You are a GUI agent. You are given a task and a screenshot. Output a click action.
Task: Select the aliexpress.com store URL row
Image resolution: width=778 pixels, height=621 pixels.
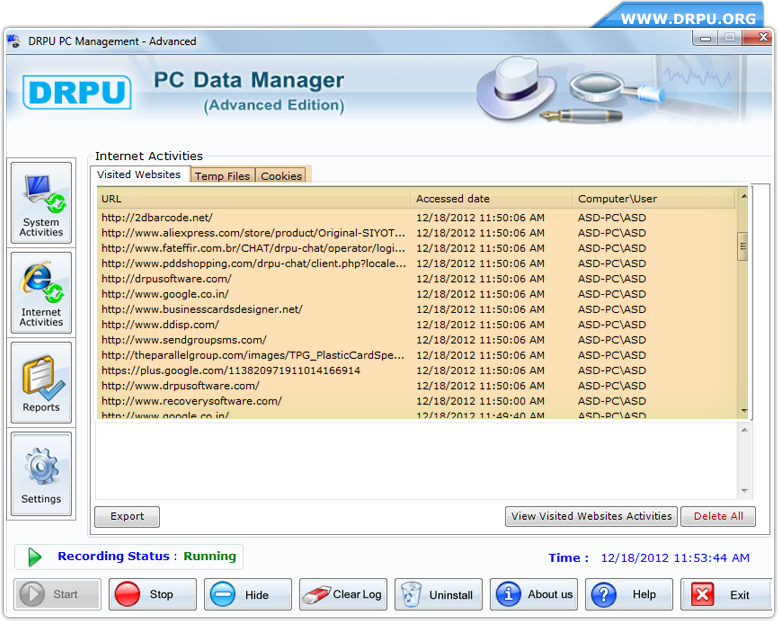point(417,233)
